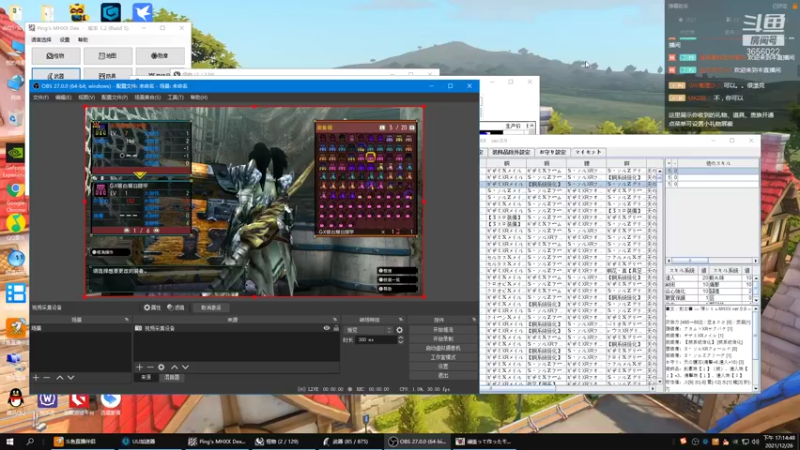This screenshot has height=450, width=800.
Task: Pop out the 来源 dock panel
Action: click(x=335, y=320)
